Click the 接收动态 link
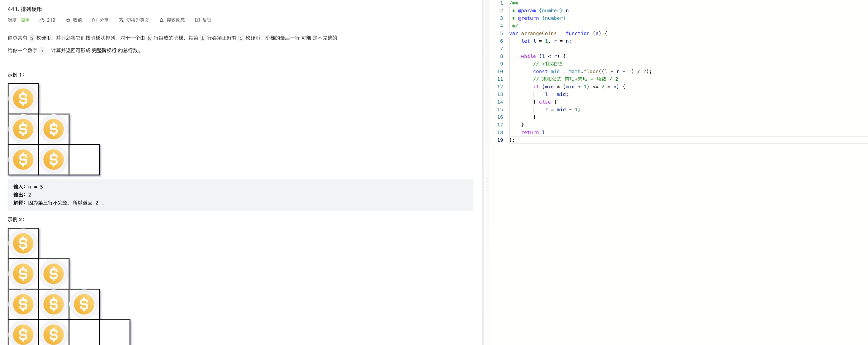This screenshot has height=345, width=868. coord(175,20)
